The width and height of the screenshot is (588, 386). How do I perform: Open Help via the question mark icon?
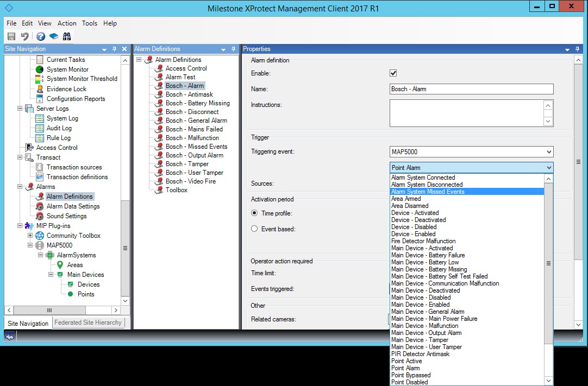pyautogui.click(x=41, y=36)
